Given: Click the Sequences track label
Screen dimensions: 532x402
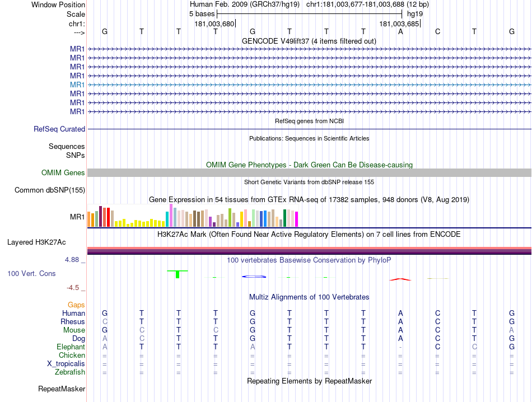Looking at the screenshot, I should (x=67, y=146).
